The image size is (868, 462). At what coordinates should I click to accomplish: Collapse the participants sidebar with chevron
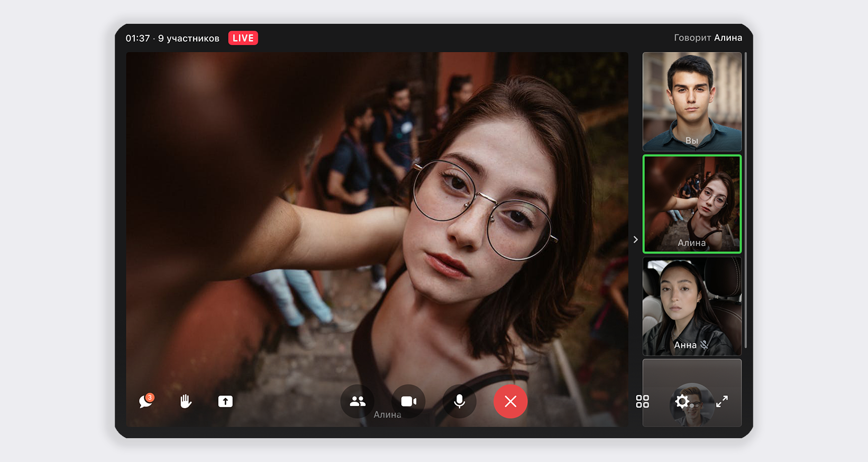tap(635, 240)
